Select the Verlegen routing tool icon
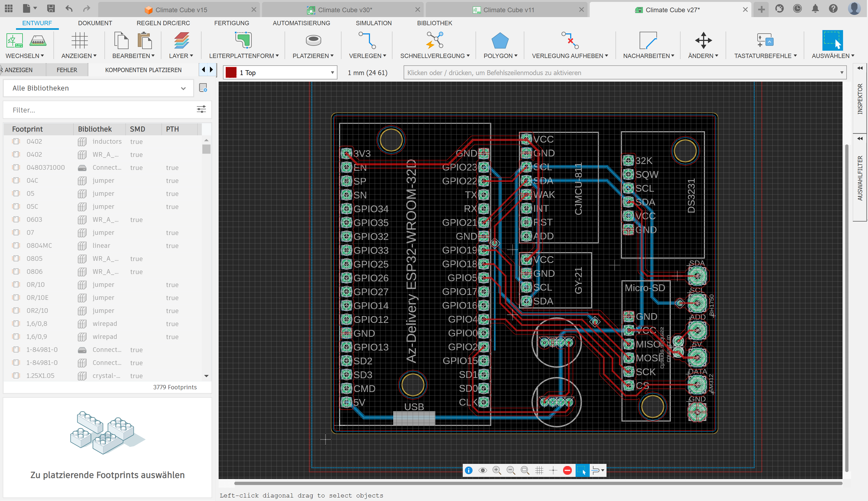868x501 pixels. point(367,41)
